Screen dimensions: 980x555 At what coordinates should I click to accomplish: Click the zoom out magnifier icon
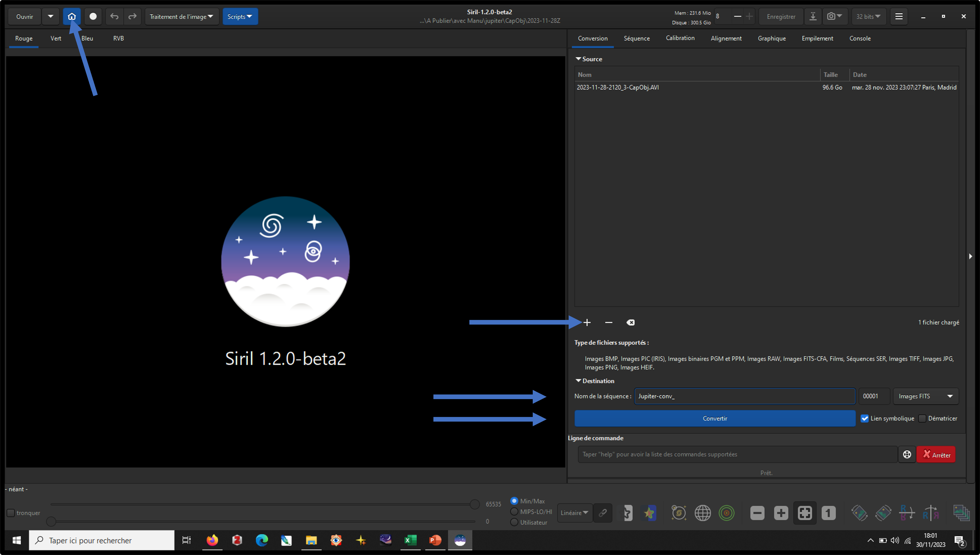[x=757, y=513]
